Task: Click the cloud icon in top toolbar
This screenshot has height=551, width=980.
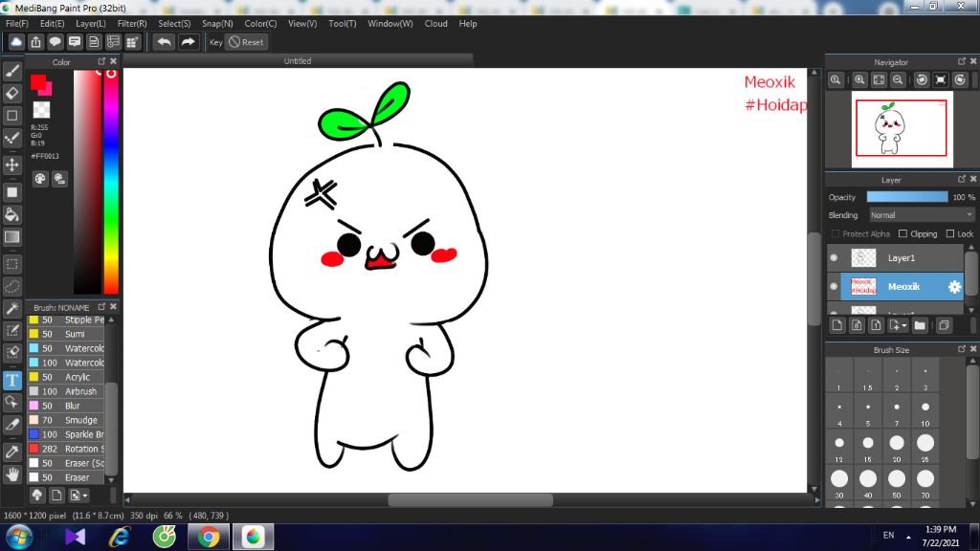Action: click(16, 42)
